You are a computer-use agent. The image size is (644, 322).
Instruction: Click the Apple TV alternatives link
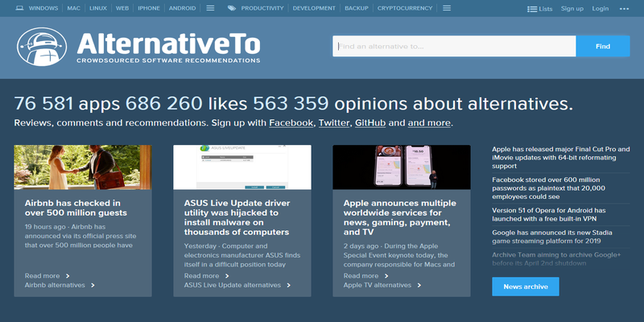click(x=378, y=285)
